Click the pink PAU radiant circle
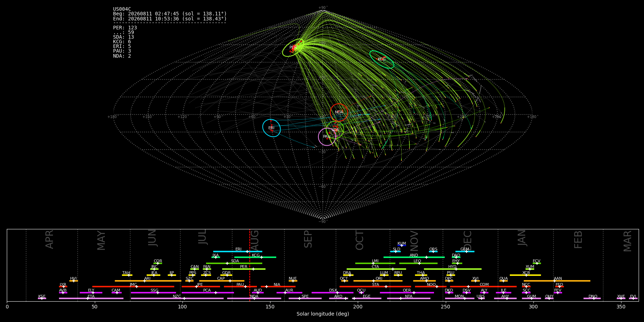The image size is (644, 322). pos(327,137)
